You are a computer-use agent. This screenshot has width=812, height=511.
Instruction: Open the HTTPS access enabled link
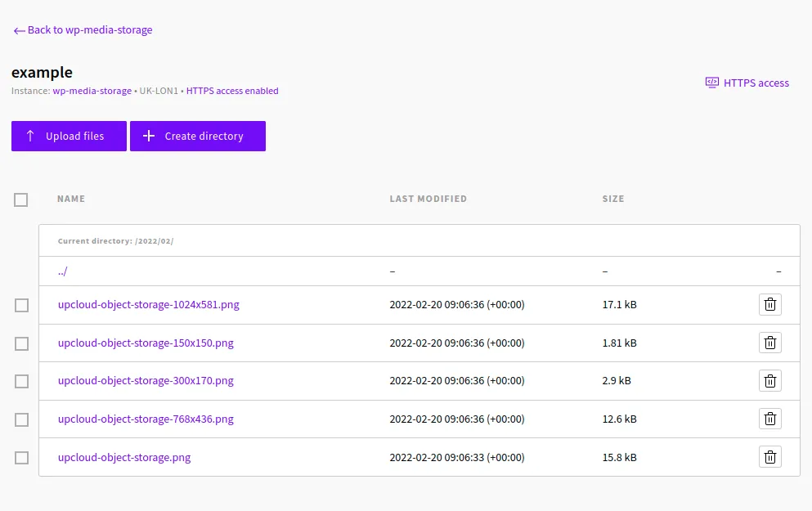point(232,92)
